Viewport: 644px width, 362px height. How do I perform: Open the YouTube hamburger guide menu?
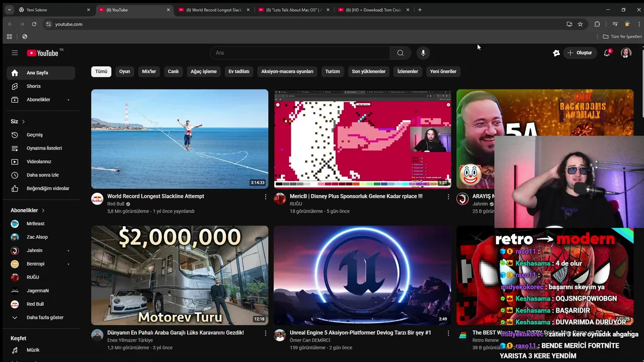coord(15,53)
